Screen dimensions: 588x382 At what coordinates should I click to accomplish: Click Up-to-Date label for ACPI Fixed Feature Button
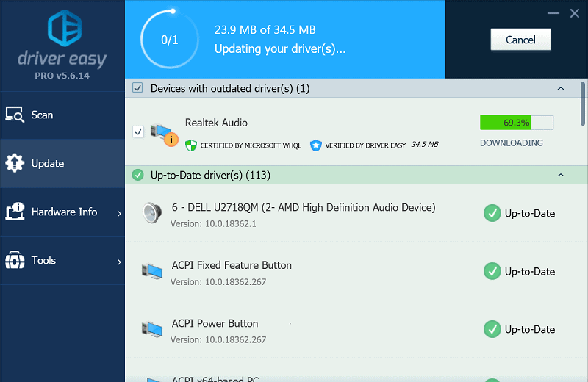[x=529, y=271]
